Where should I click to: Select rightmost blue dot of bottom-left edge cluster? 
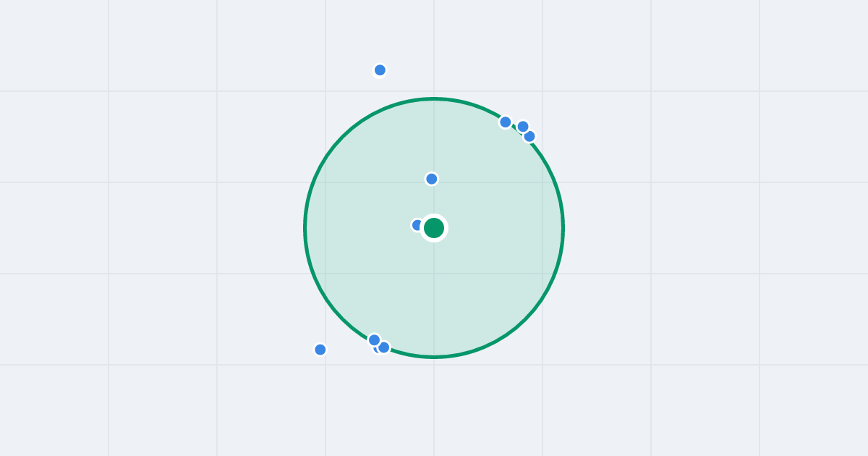coord(384,347)
